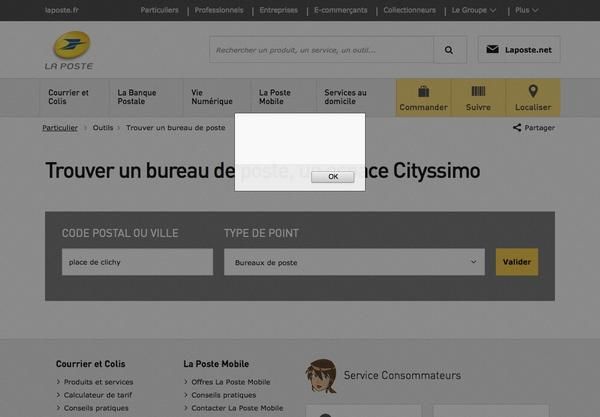Click the search magnifier icon
The width and height of the screenshot is (600, 417).
449,50
